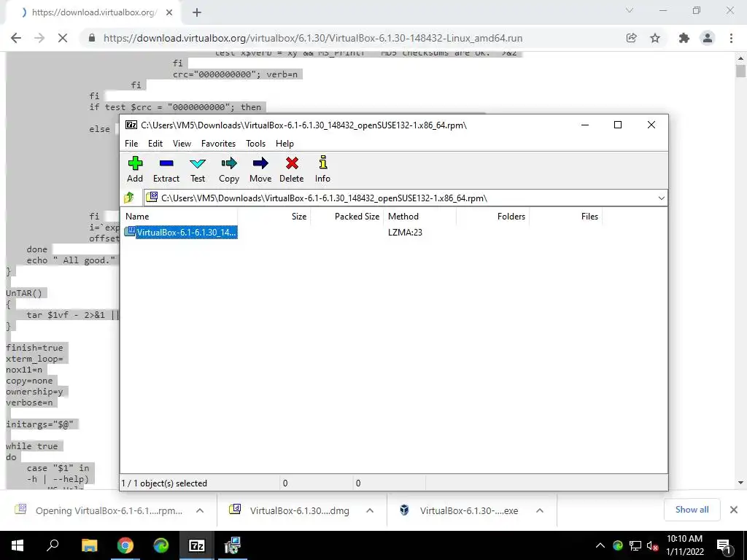Open the Info toolbar icon
Screen dimensions: 747x560
point(322,169)
